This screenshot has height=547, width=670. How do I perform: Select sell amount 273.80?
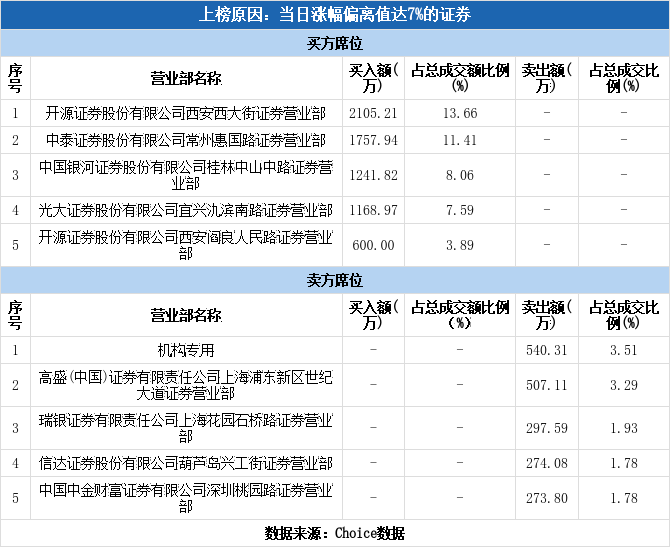[x=547, y=498]
